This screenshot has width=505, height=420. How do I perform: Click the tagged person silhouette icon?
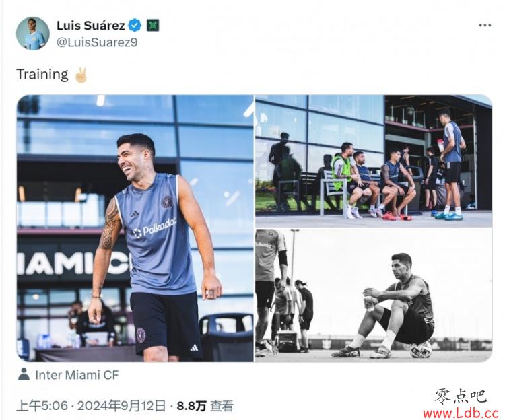point(24,375)
